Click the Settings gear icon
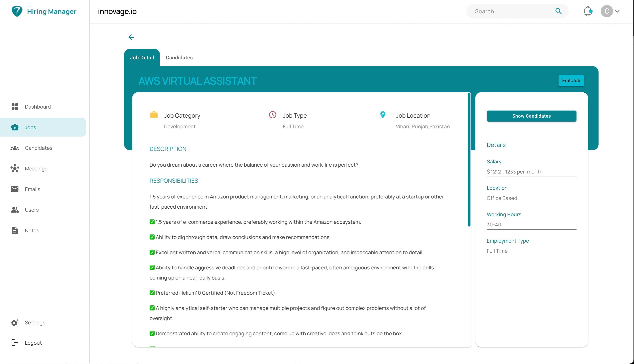Viewport: 634px width, 364px height. click(x=15, y=323)
